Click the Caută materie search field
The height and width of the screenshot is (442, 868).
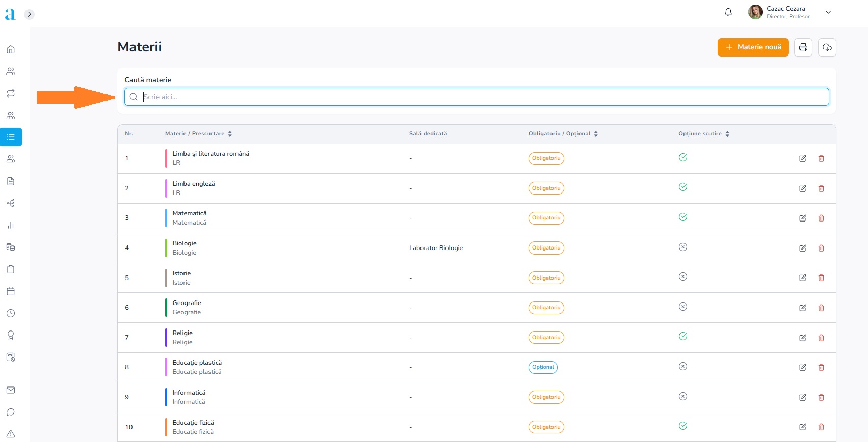tap(477, 97)
